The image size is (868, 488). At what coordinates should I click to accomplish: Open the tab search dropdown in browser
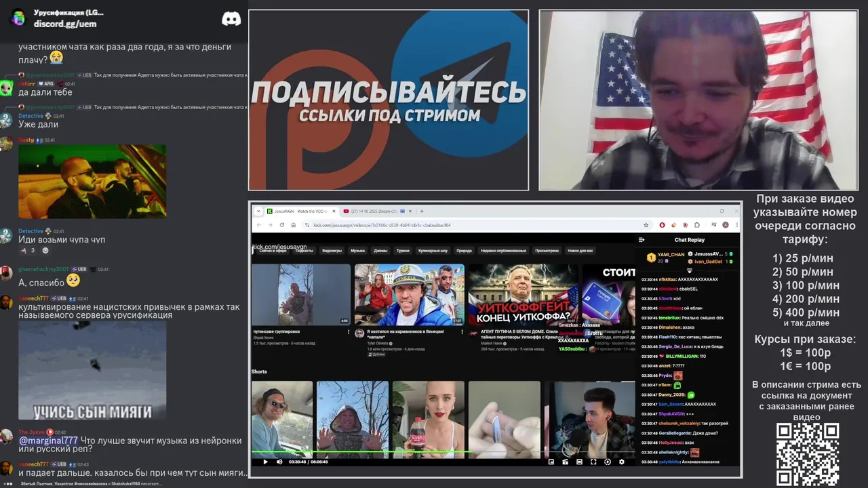(x=258, y=211)
